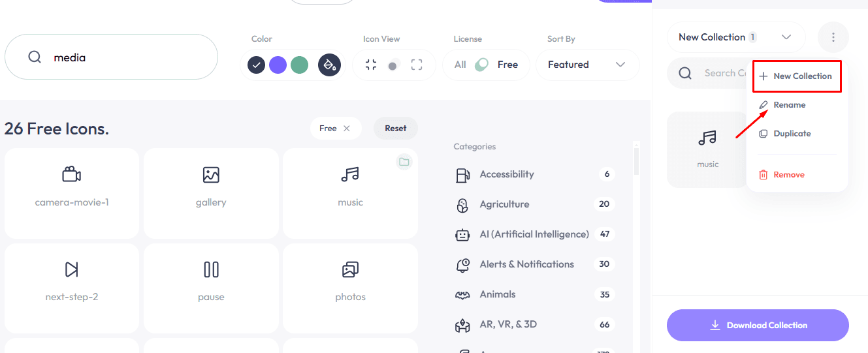Click the Alerts bell category icon
The width and height of the screenshot is (868, 353).
(x=462, y=266)
